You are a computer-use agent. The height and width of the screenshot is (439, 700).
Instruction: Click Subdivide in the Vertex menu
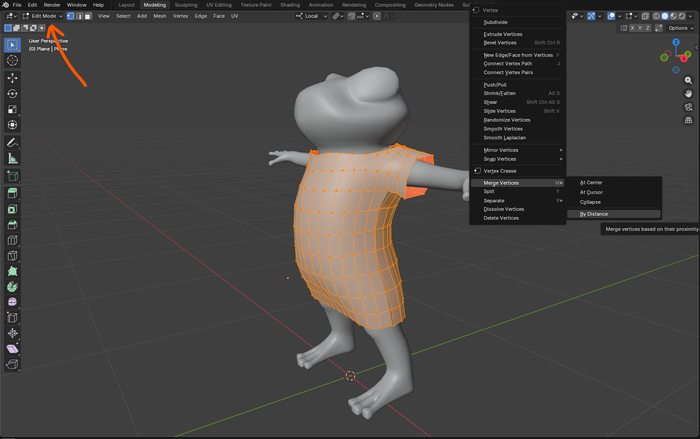click(x=496, y=22)
